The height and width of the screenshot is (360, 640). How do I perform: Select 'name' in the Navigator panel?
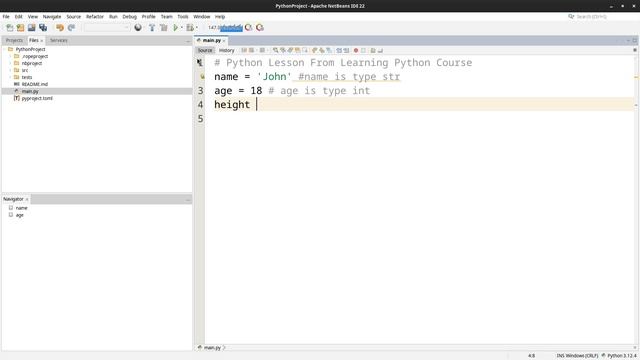22,208
